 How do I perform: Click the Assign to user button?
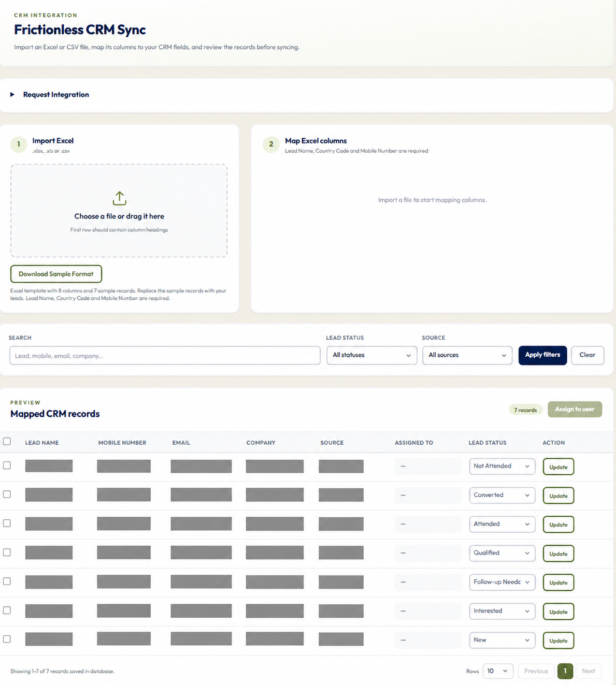[575, 409]
